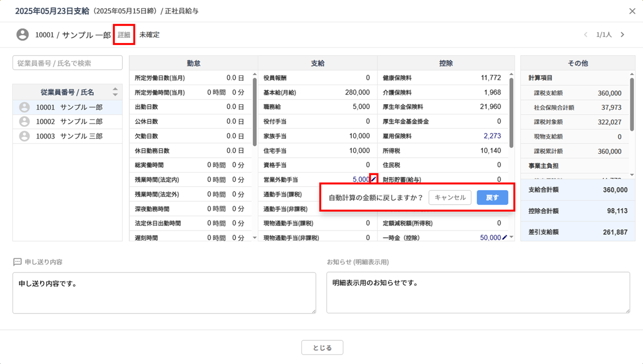Close the payroll dialog with the X icon

click(632, 11)
